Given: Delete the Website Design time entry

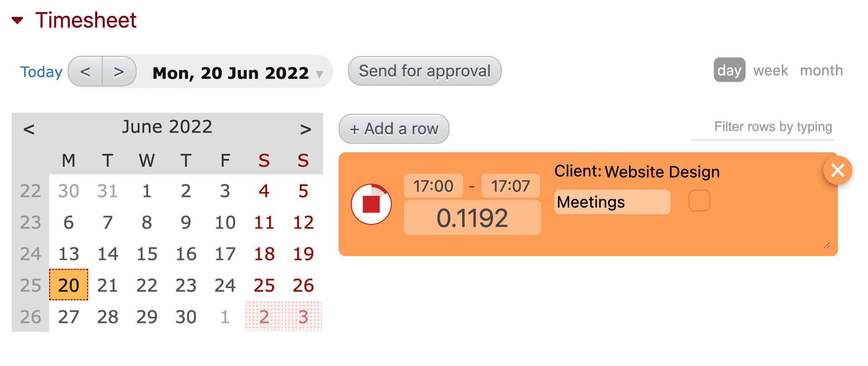Looking at the screenshot, I should (838, 171).
